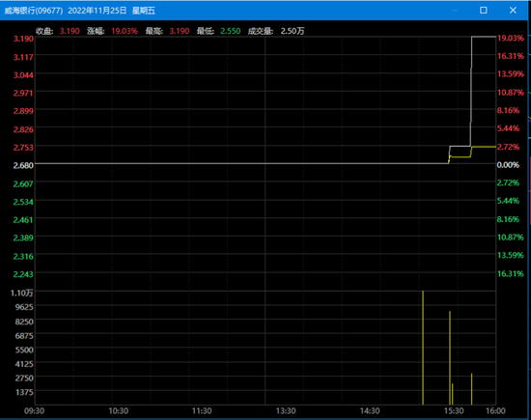The width and height of the screenshot is (531, 420).
Task: Click the red 5.44% right-axis label
Action: [508, 128]
